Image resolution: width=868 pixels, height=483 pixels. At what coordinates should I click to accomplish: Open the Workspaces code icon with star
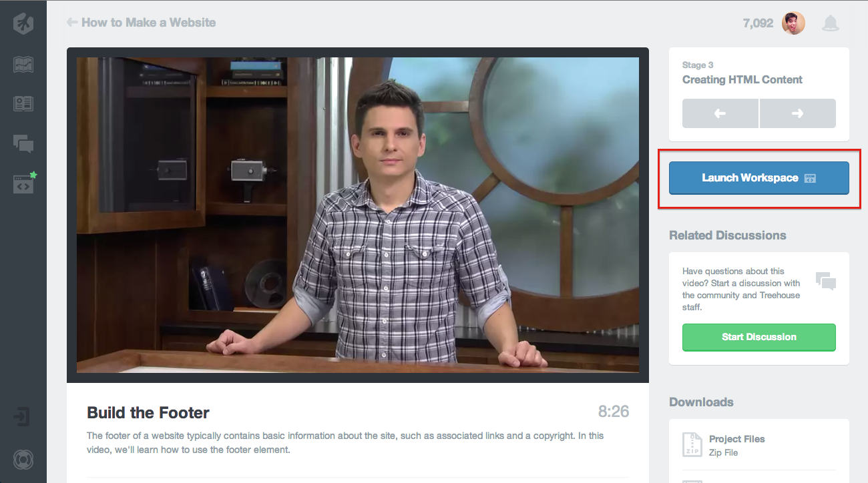24,183
